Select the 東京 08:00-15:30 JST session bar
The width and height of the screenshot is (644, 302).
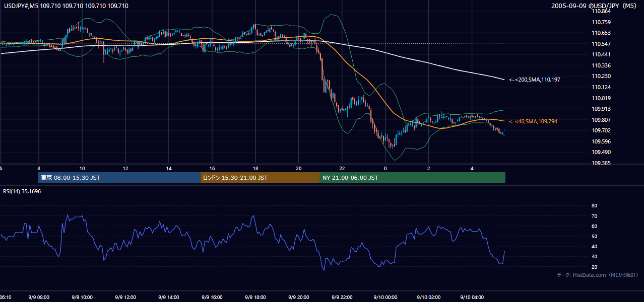click(x=119, y=178)
